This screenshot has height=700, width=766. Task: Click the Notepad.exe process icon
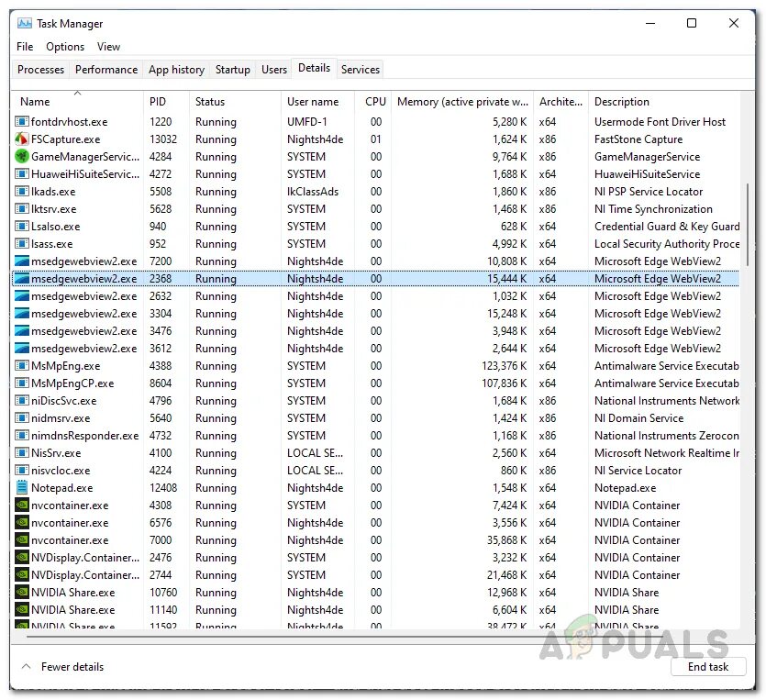point(21,487)
